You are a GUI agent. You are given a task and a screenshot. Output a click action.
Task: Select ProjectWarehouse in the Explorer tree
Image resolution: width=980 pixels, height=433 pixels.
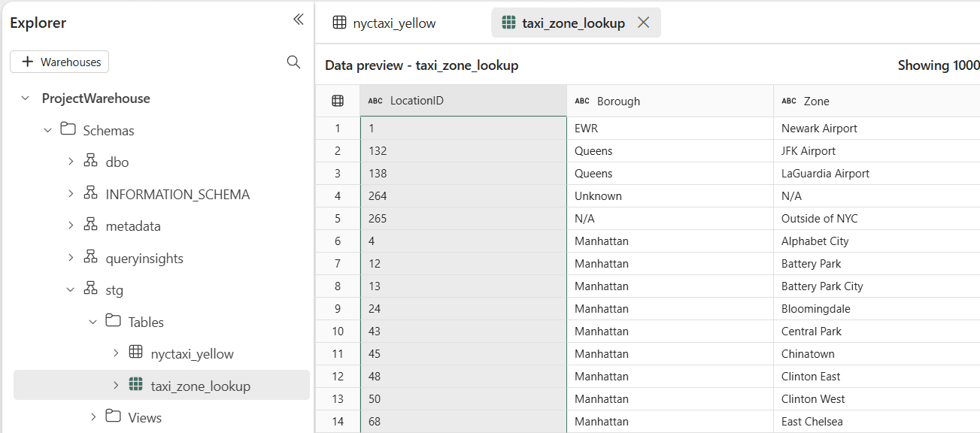coord(96,98)
